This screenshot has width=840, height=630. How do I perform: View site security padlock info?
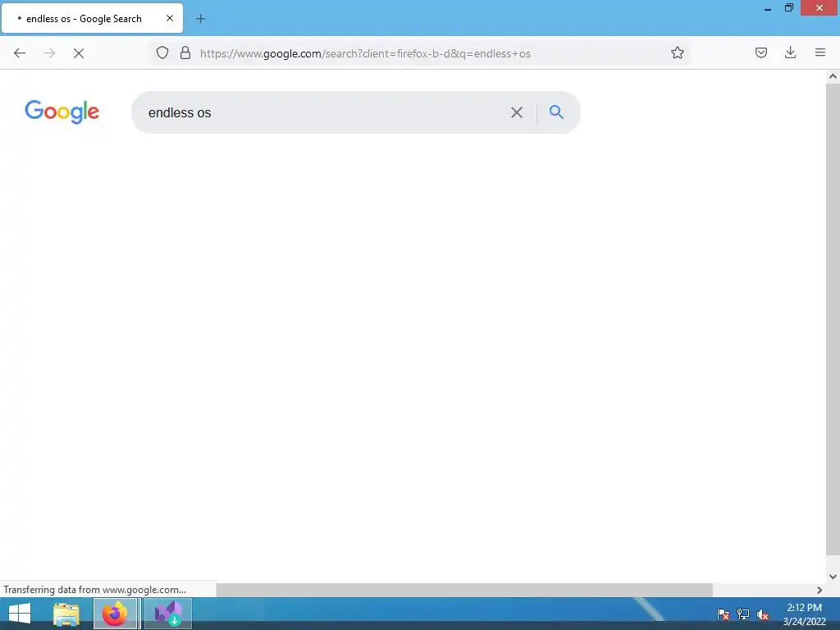[x=185, y=53]
